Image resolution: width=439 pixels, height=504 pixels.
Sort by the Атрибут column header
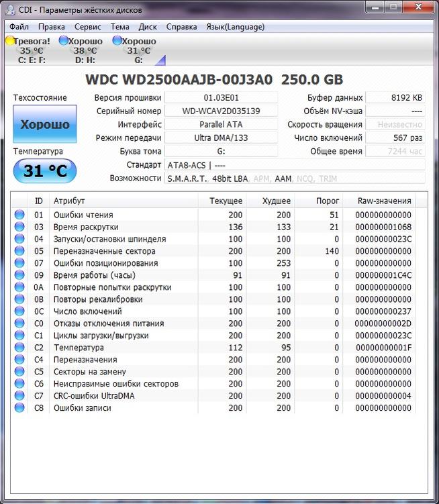point(124,201)
